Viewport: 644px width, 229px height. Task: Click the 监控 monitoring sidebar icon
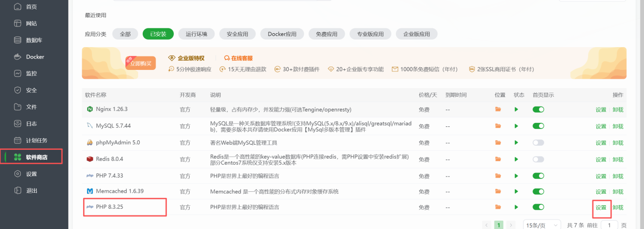[18, 73]
